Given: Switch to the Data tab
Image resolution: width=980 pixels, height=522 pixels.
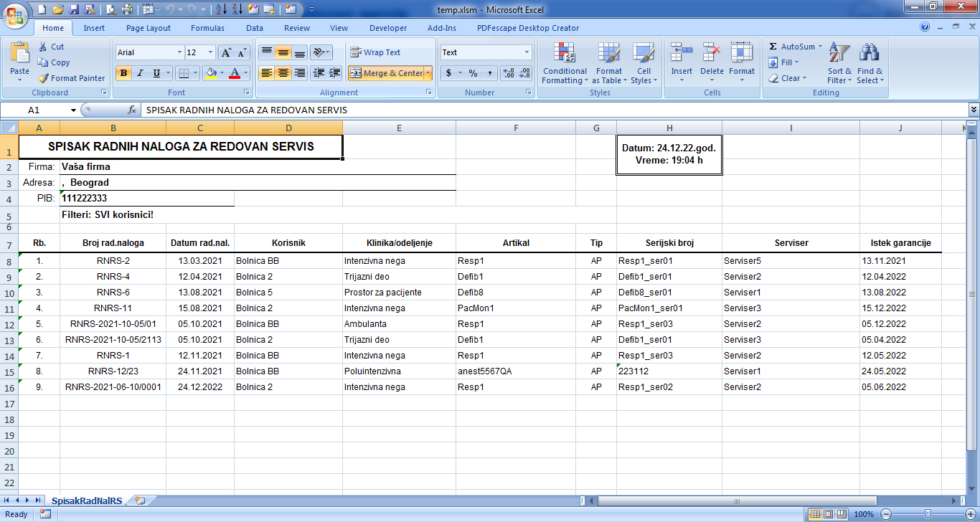Looking at the screenshot, I should click(255, 28).
